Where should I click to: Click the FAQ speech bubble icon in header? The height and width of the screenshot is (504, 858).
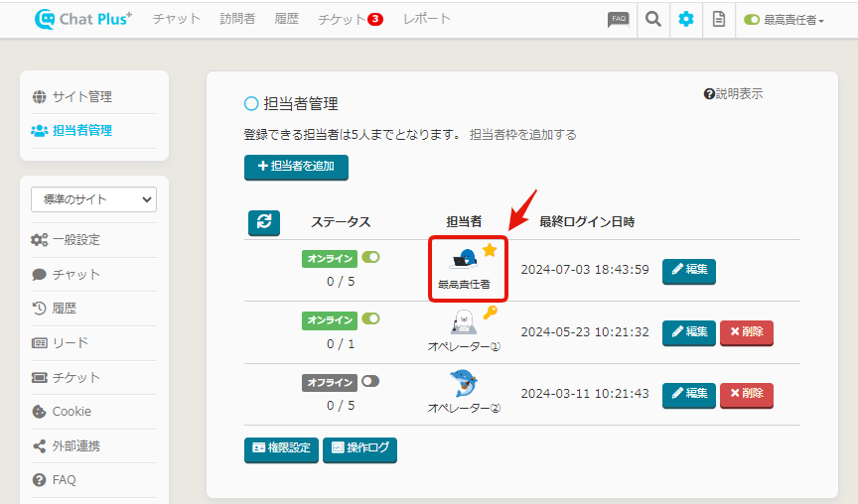pos(618,19)
